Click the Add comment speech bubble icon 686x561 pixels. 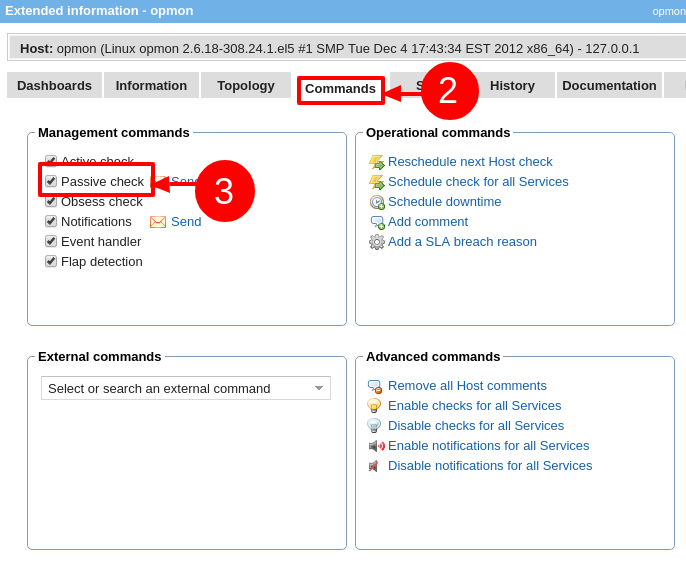pos(376,222)
